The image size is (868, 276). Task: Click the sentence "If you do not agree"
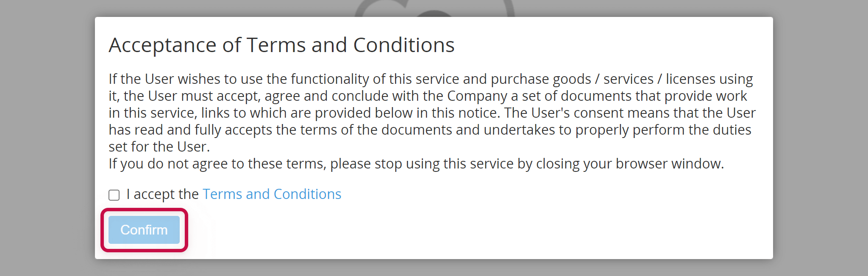(x=416, y=164)
